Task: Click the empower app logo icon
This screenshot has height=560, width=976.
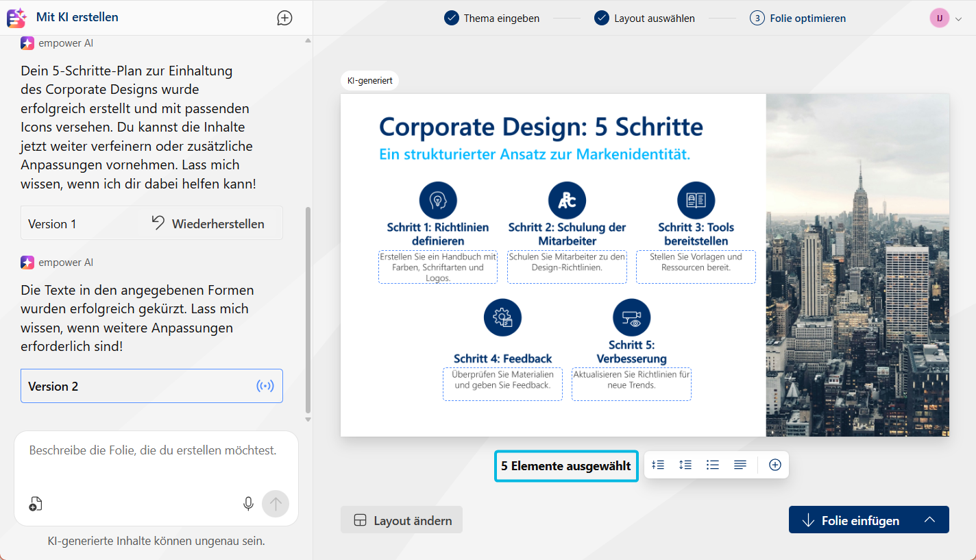Action: click(16, 18)
